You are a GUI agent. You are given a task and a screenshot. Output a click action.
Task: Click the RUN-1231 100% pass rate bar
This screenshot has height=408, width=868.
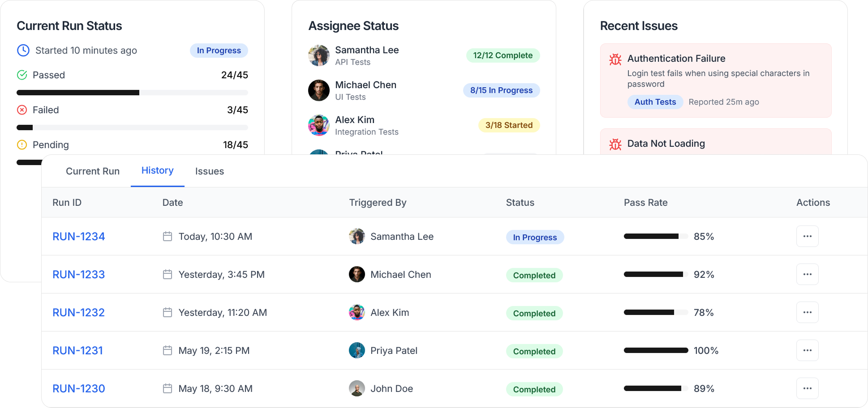coord(656,350)
